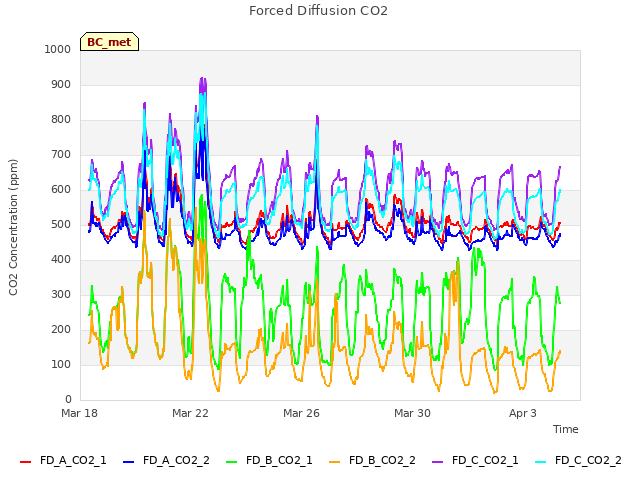Click the 400 y-axis tick label
The width and height of the screenshot is (640, 480).
61,260
